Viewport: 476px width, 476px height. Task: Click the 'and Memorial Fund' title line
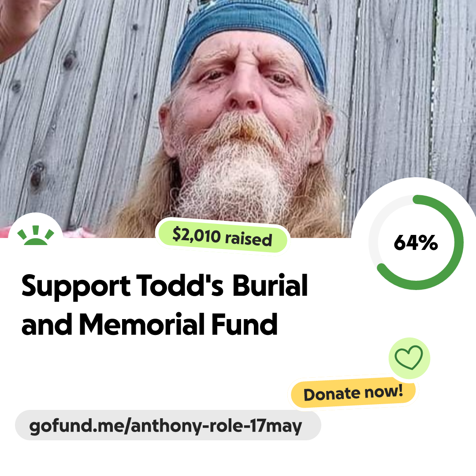click(149, 324)
